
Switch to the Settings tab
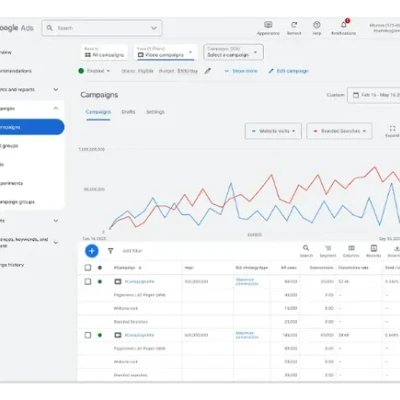[x=155, y=112]
